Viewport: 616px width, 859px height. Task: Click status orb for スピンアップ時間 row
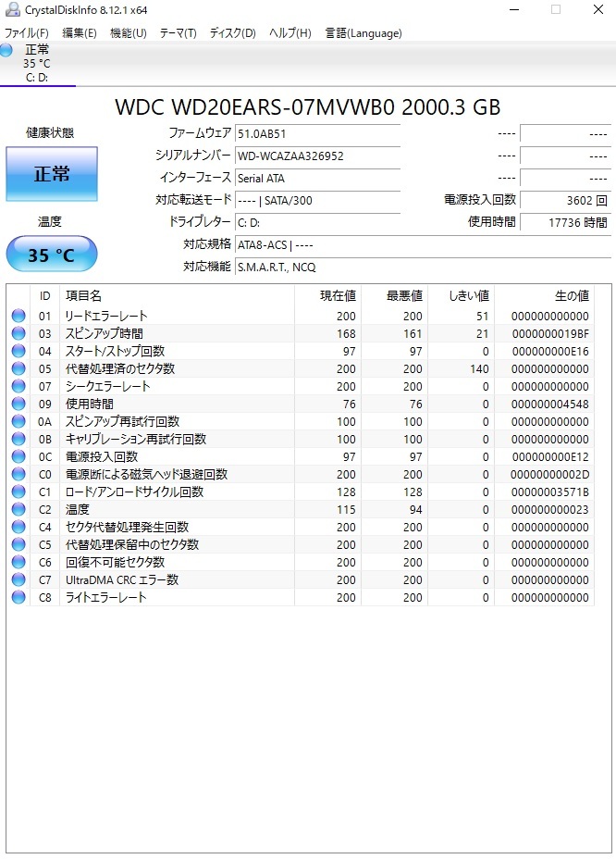18,333
